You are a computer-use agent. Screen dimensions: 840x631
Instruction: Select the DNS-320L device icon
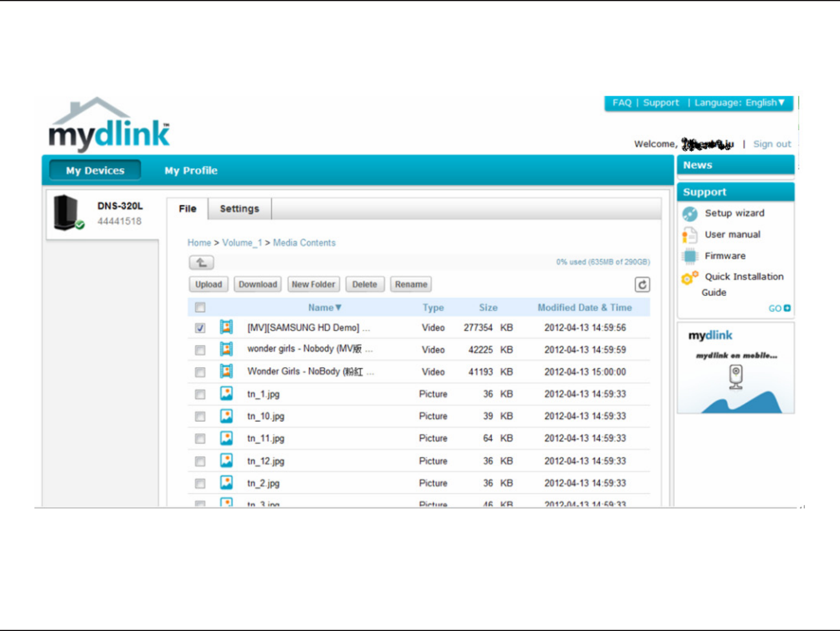pyautogui.click(x=68, y=212)
